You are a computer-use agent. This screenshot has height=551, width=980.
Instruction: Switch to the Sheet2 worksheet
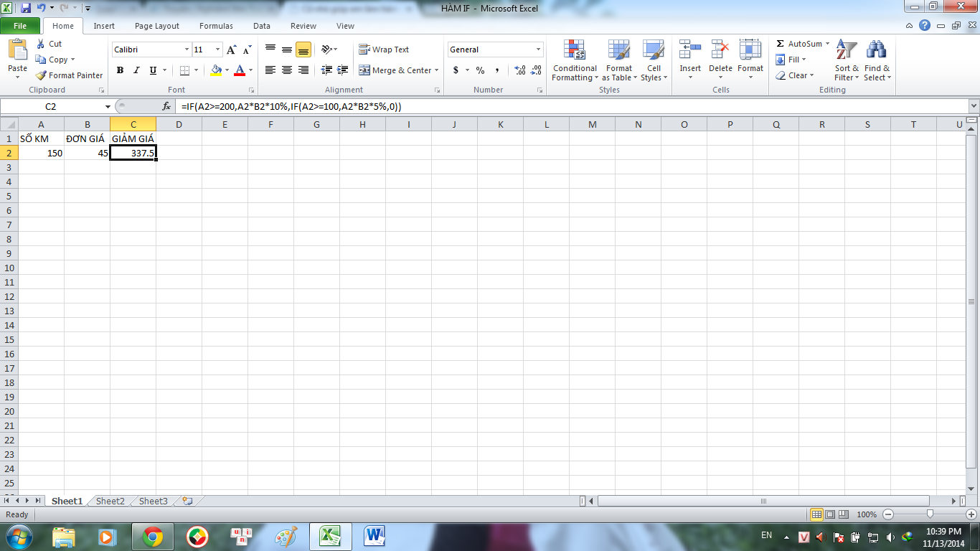(110, 501)
